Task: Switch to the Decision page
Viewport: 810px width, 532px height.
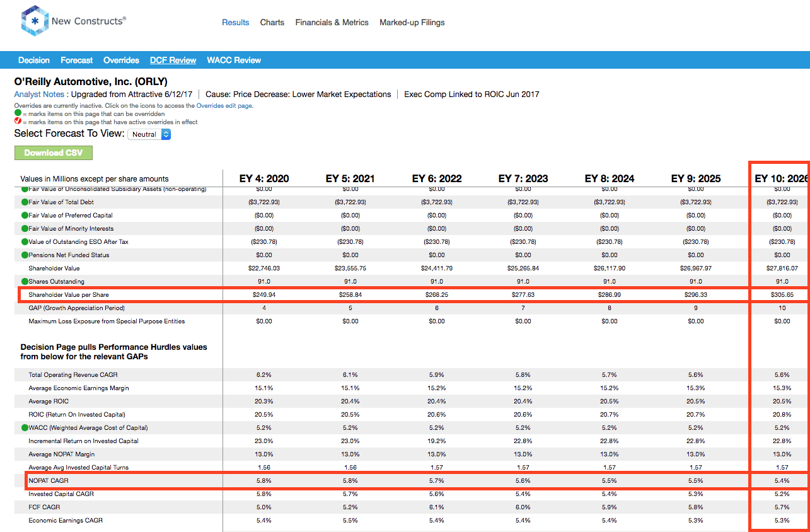Action: (34, 61)
